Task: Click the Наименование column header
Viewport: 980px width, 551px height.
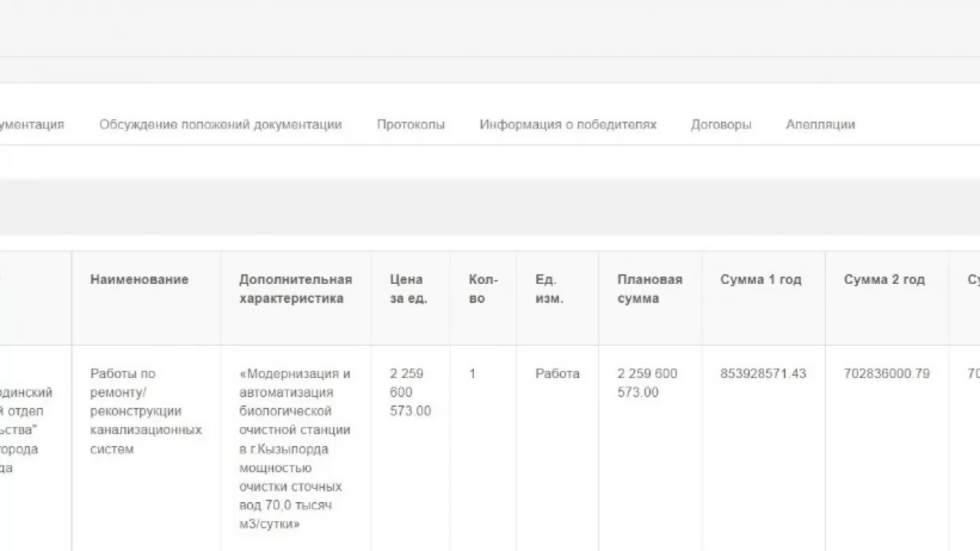Action: pyautogui.click(x=139, y=280)
